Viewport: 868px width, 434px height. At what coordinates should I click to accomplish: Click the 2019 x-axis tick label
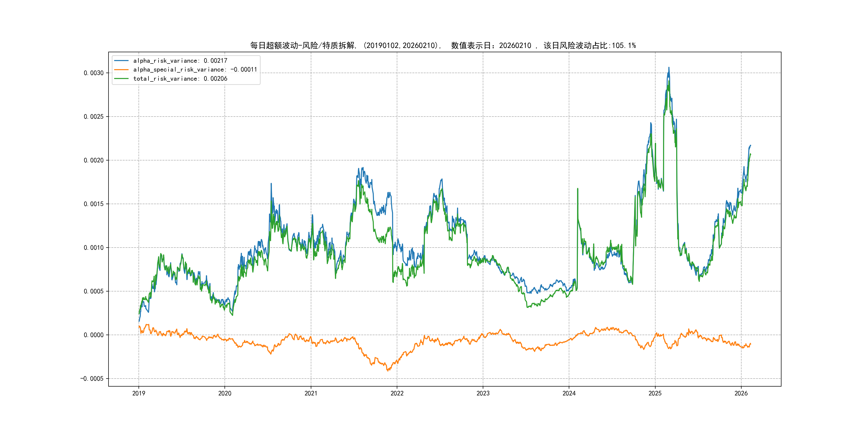(139, 393)
